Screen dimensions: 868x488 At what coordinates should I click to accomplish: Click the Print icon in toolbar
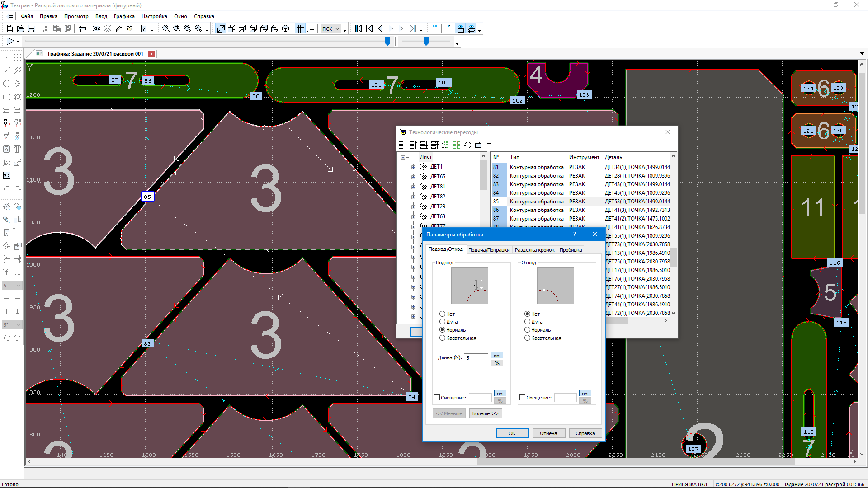(x=82, y=28)
